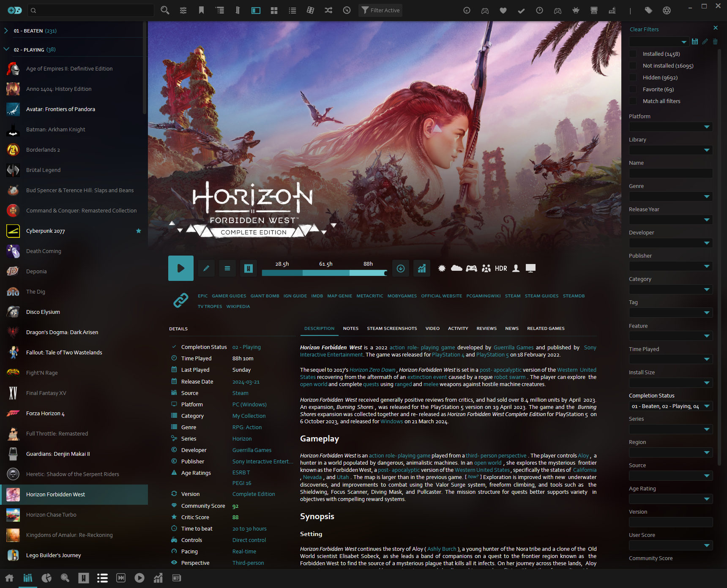Select Disco Elysium in the game list
Image resolution: width=727 pixels, height=588 pixels.
click(74, 312)
